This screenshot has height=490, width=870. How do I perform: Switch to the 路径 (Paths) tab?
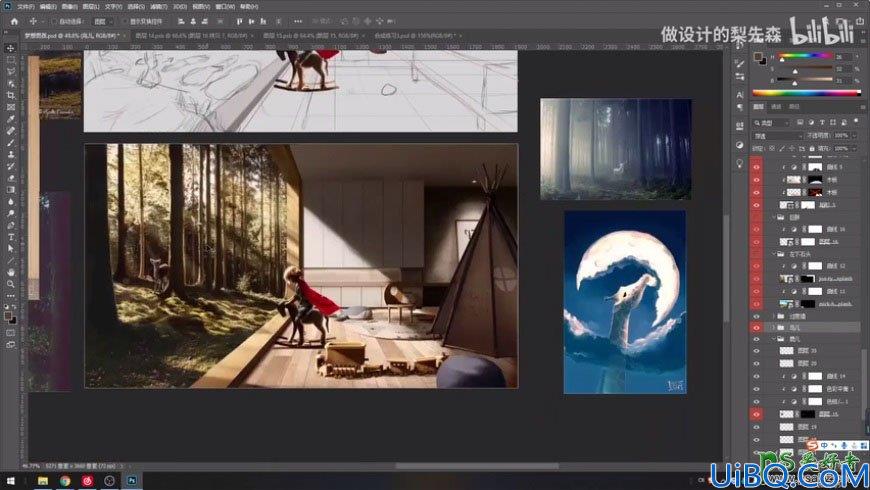(x=794, y=107)
